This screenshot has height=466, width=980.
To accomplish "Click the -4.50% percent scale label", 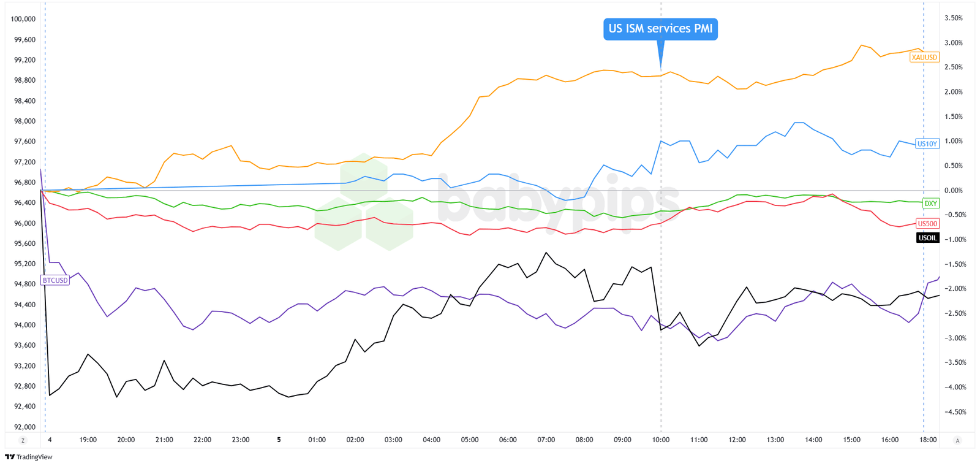I will tap(954, 412).
